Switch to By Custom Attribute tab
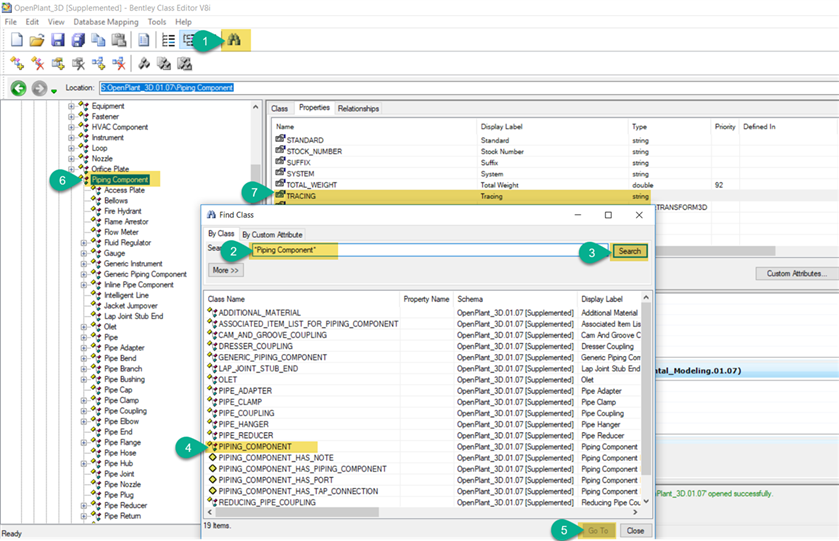The width and height of the screenshot is (839, 541). pos(272,234)
